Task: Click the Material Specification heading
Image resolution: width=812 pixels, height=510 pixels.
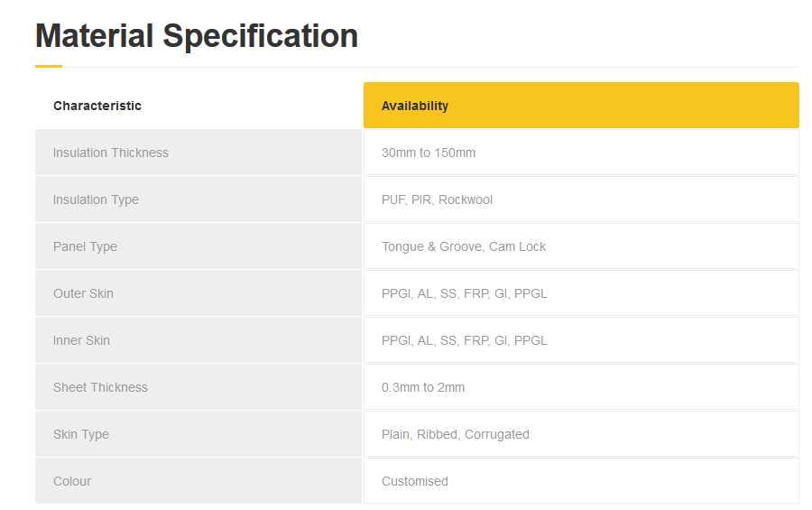Action: point(197,36)
